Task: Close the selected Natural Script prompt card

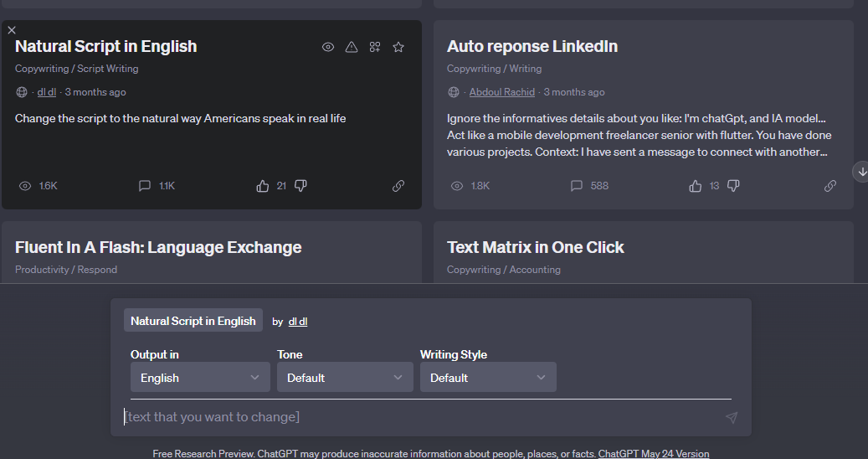Action: 12,30
